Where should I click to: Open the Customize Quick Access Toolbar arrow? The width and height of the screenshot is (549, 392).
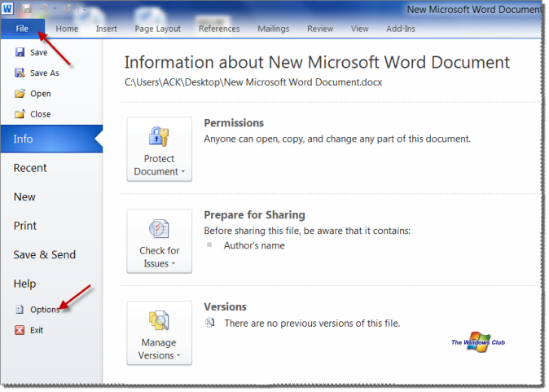83,8
